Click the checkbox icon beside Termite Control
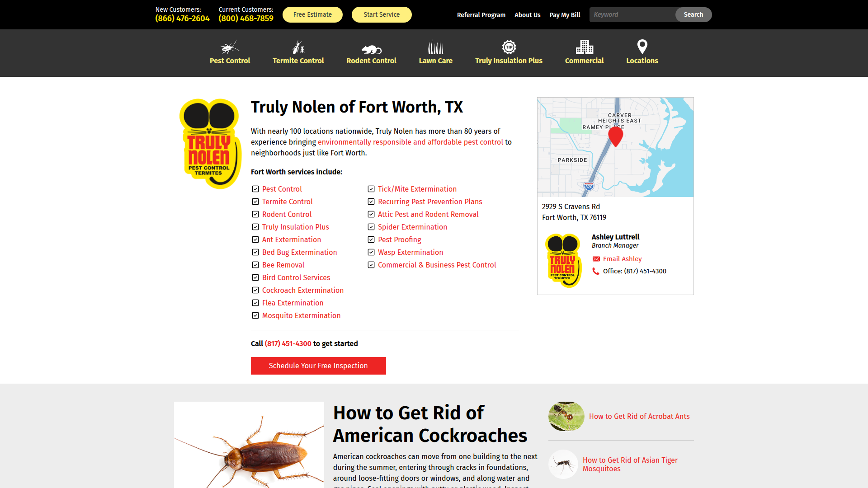This screenshot has height=488, width=868. [x=255, y=202]
